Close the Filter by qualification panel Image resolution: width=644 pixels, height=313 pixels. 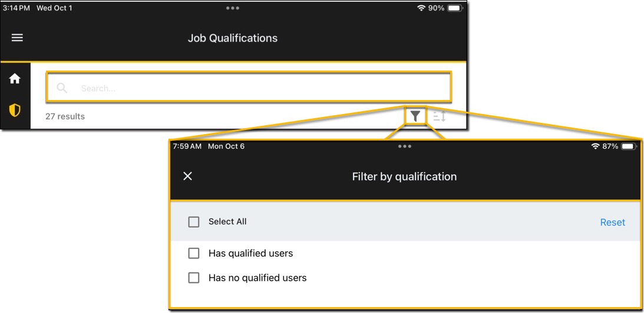pos(187,176)
